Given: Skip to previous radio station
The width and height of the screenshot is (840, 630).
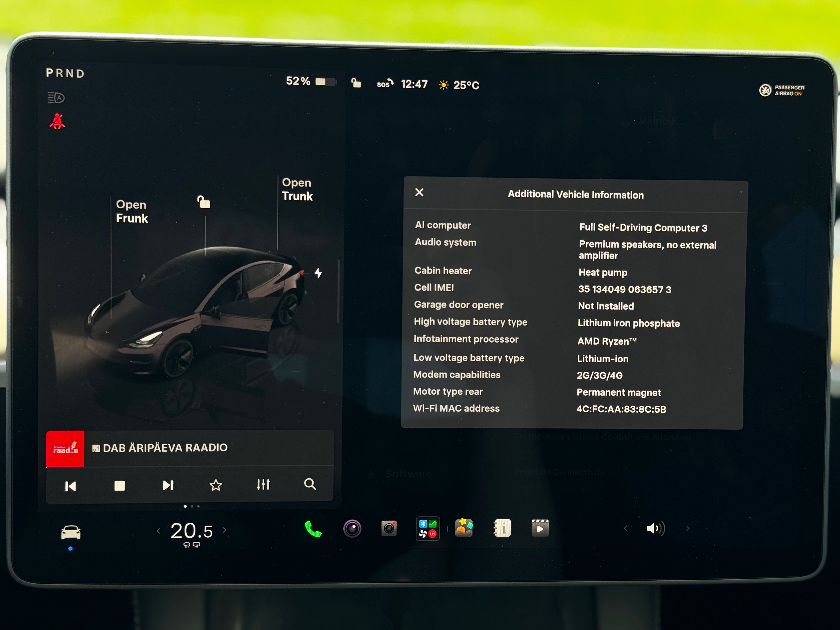Looking at the screenshot, I should pos(71,486).
